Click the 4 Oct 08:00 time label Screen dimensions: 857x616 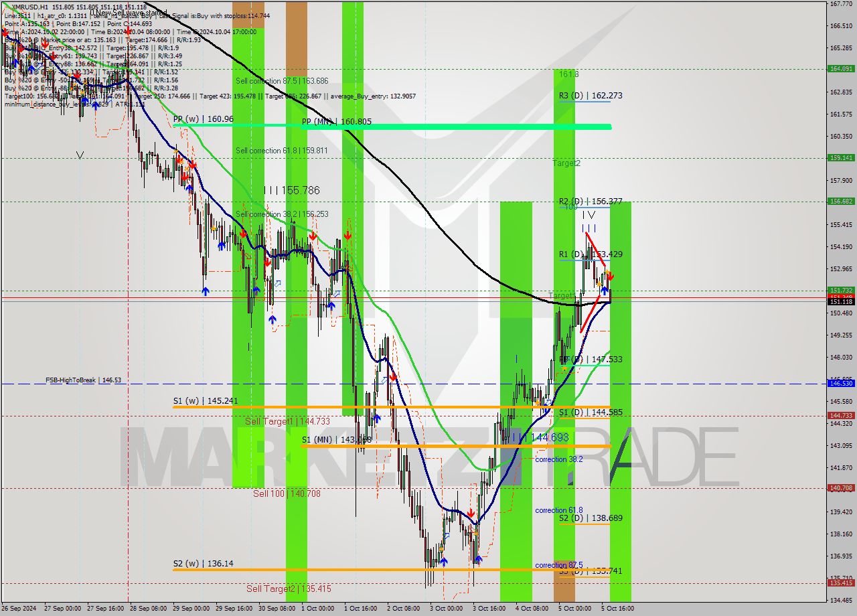tap(531, 609)
